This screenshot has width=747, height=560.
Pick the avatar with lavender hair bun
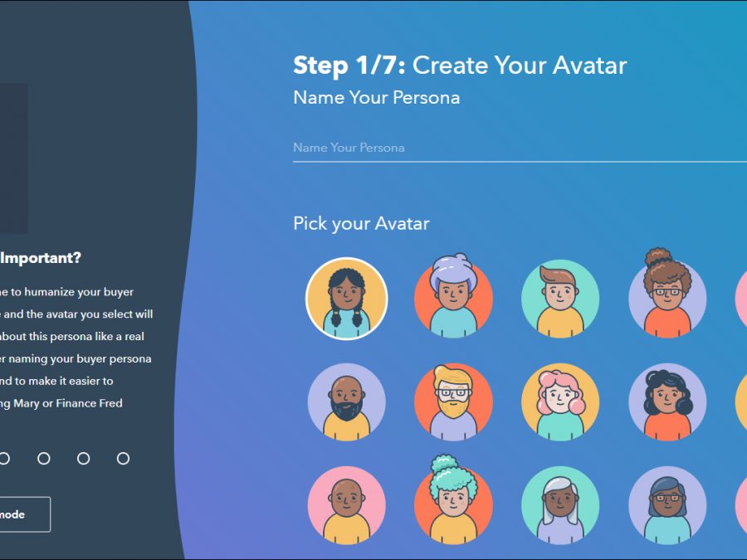[x=453, y=299]
